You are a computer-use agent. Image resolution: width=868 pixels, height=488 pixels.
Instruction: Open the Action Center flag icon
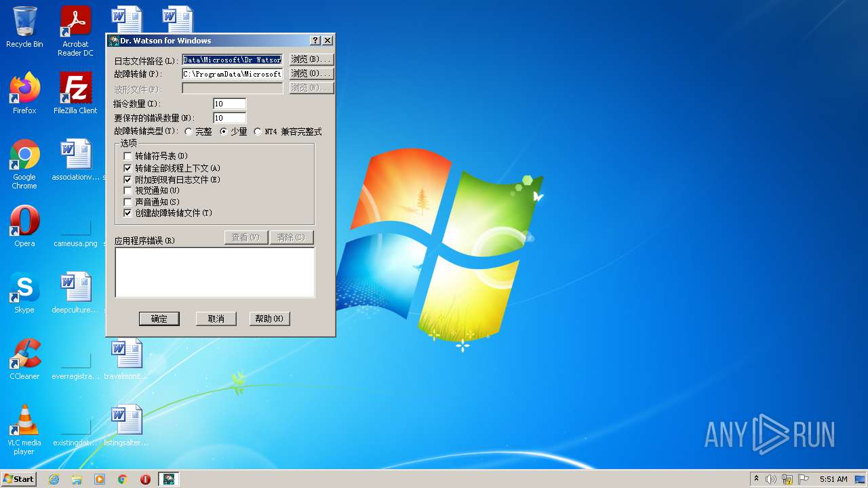804,479
